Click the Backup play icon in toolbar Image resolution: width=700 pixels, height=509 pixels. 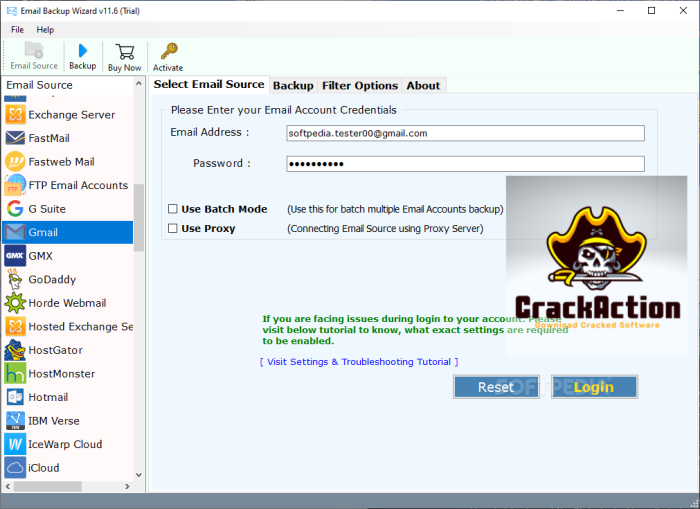pyautogui.click(x=83, y=50)
